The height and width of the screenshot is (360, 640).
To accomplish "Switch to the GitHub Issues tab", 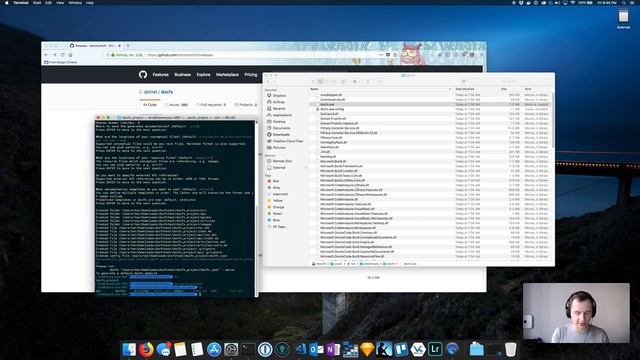I will (176, 105).
